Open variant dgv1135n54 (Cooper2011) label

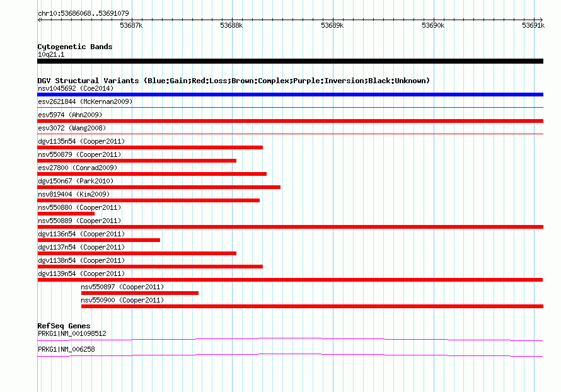pos(81,141)
